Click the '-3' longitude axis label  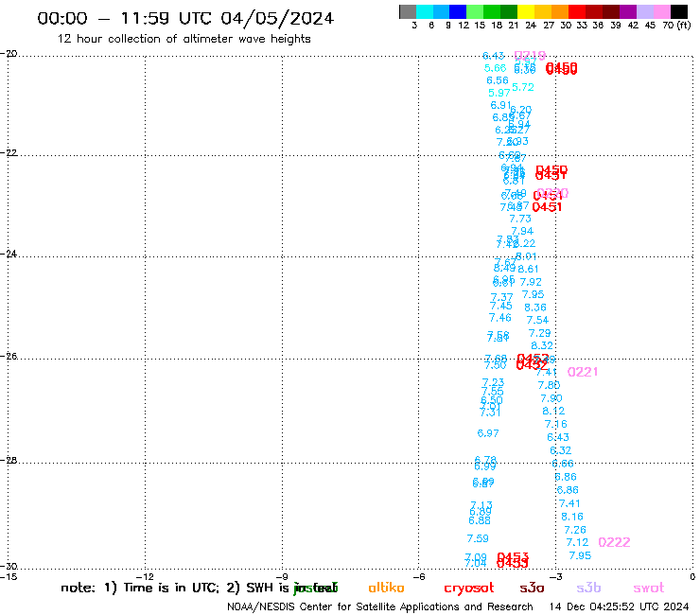[x=555, y=576]
